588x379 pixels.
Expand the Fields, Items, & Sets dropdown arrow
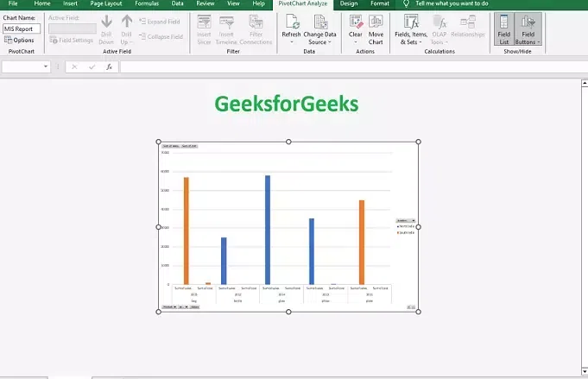(x=420, y=42)
